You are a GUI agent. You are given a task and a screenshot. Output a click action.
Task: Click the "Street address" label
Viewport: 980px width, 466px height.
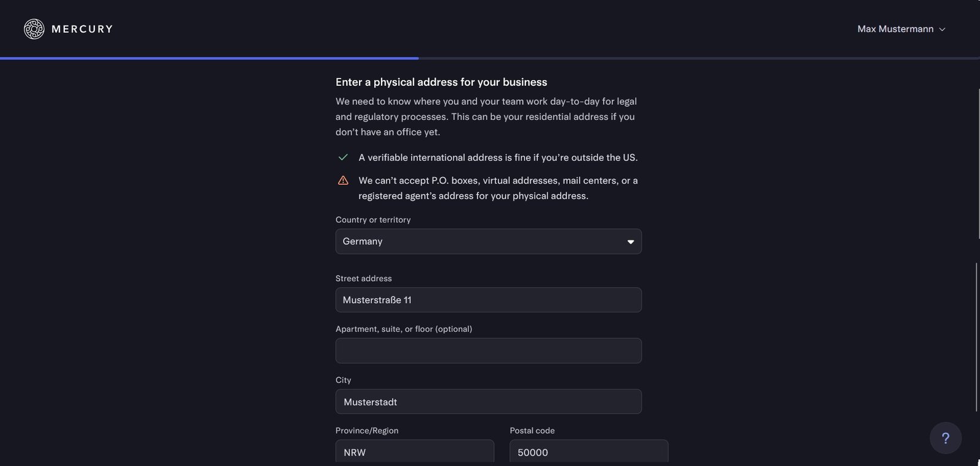click(363, 279)
